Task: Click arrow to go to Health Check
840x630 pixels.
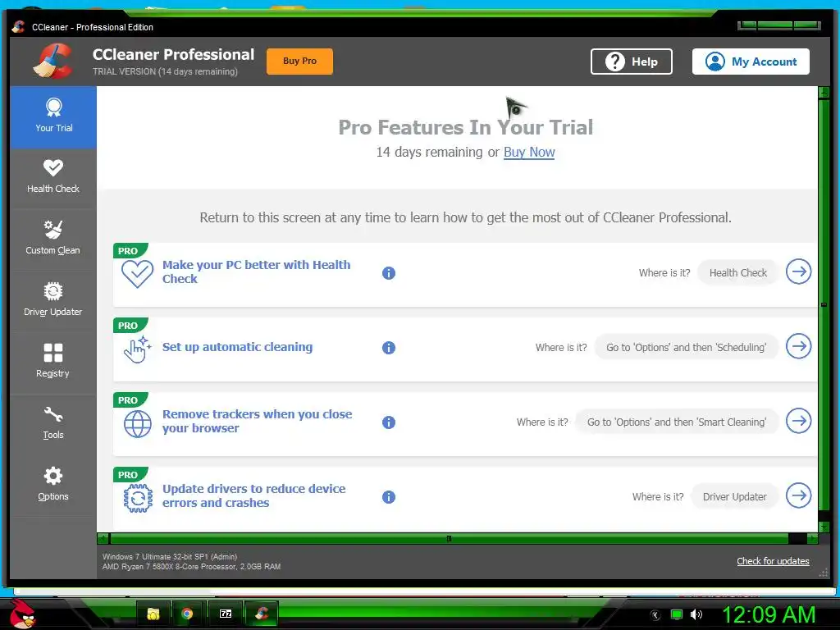Action: point(798,272)
